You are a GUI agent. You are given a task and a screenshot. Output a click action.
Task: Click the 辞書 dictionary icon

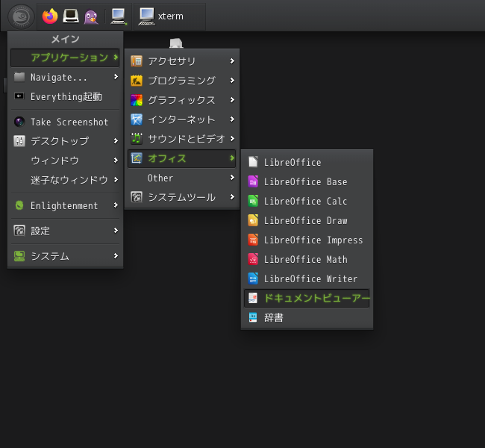253,317
